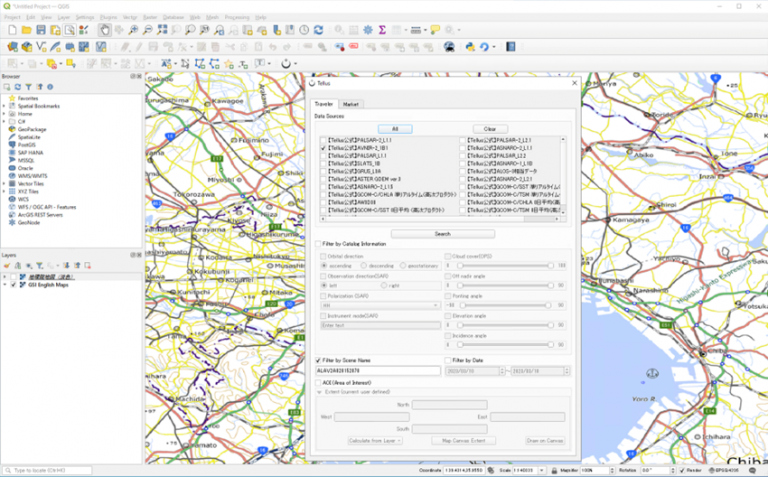The height and width of the screenshot is (477, 768).
Task: Check the PALSAR-2_L1.1 data source
Action: point(323,140)
